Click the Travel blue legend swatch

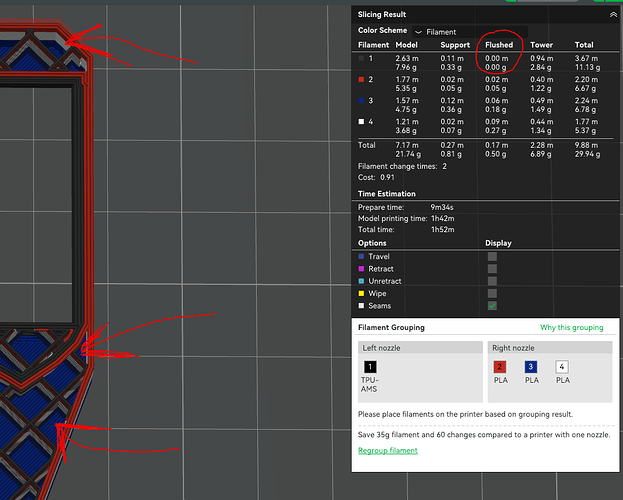(x=361, y=257)
